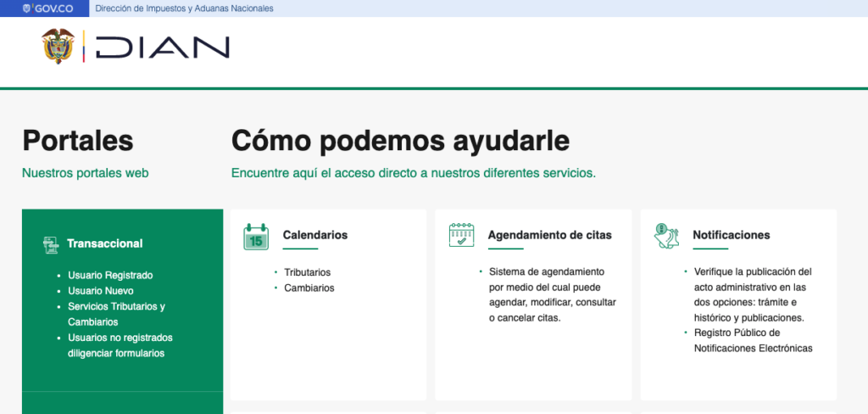Open the Usuario Nuevo link

click(x=101, y=290)
